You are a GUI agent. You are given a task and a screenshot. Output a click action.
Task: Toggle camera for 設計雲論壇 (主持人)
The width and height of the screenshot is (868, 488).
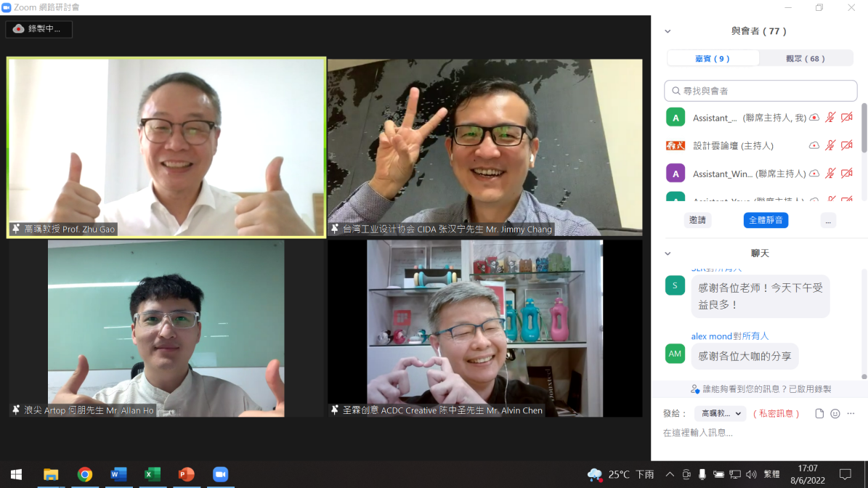point(846,145)
